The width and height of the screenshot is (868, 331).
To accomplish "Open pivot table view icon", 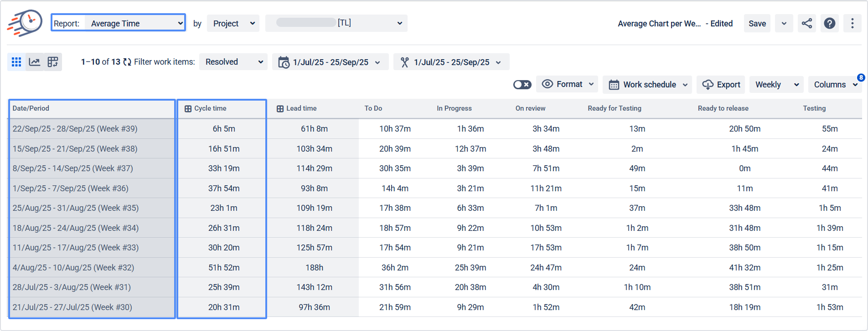I will click(53, 62).
